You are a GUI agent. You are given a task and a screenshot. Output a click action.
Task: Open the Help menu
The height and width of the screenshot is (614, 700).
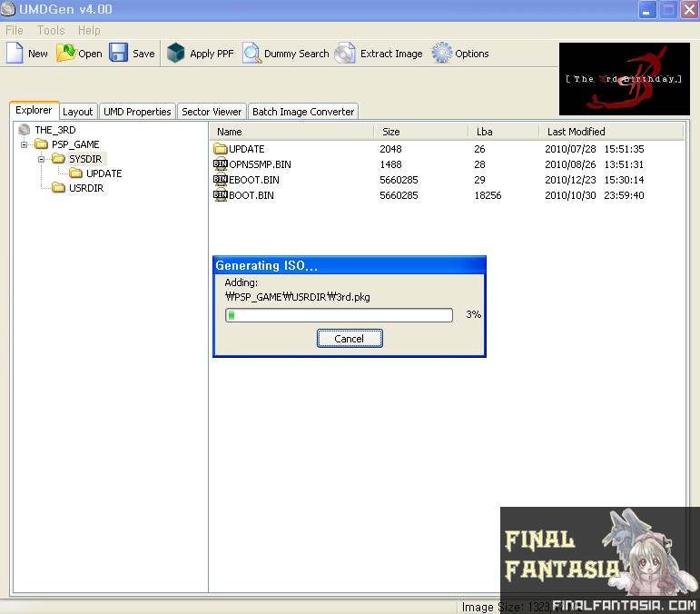[89, 30]
